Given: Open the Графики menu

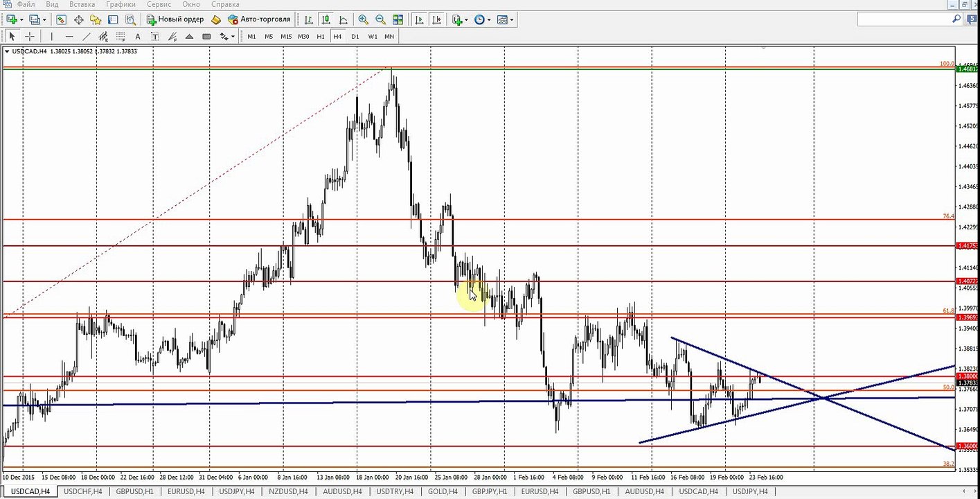Looking at the screenshot, I should tap(120, 4).
